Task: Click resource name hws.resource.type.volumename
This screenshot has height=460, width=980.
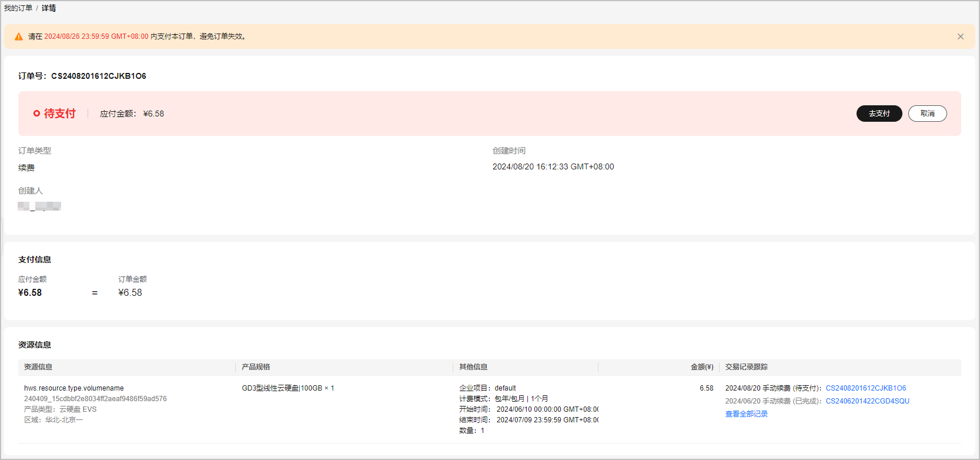Action: (74, 388)
